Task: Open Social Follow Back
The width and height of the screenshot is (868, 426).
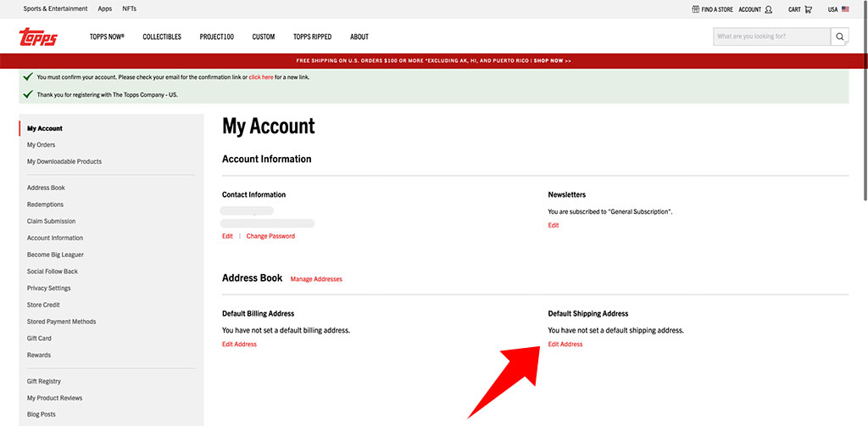Action: point(53,272)
